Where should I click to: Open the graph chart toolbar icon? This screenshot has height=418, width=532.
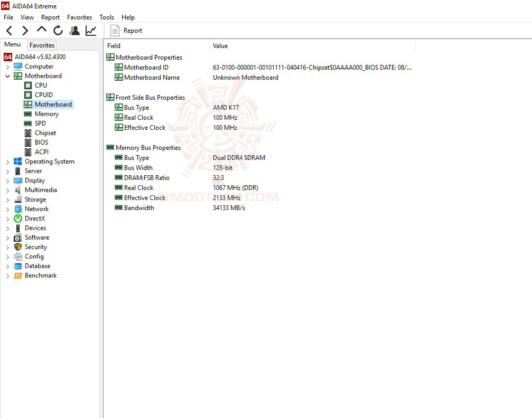(90, 31)
